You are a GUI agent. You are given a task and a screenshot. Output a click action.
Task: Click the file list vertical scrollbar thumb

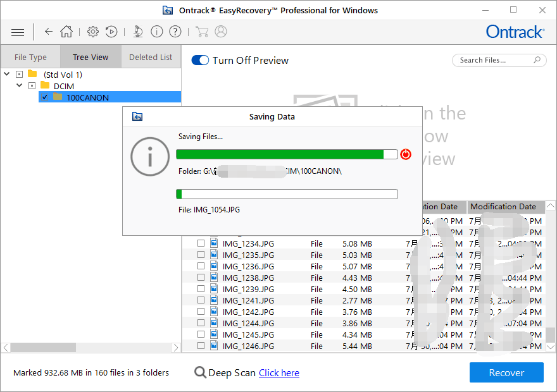click(x=550, y=334)
